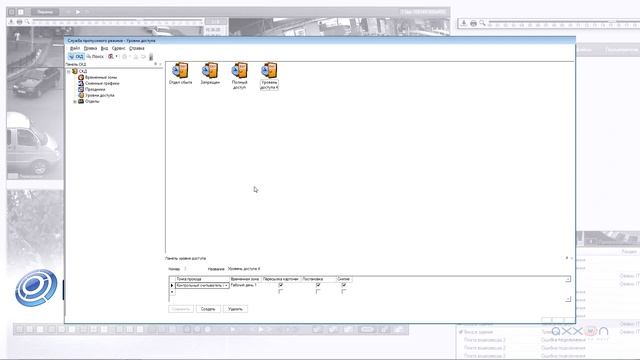640x360 pixels.
Task: Click the Отделы folder icon in tree
Action: [x=81, y=101]
